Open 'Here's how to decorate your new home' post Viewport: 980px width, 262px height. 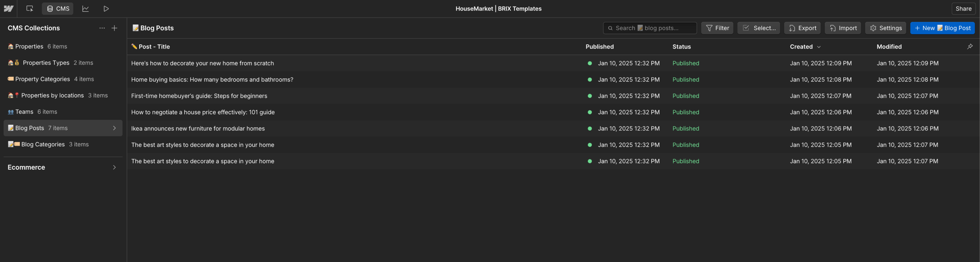[x=203, y=63]
